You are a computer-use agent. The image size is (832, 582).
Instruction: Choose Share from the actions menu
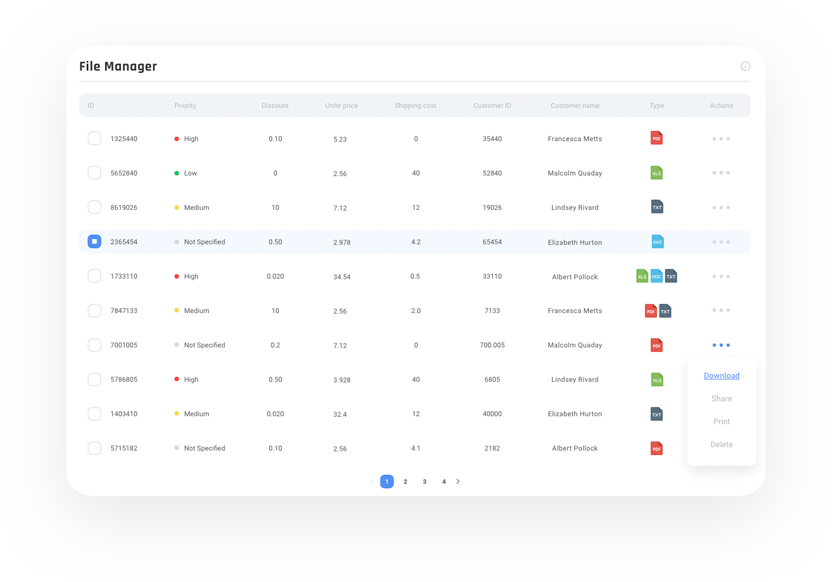point(721,399)
